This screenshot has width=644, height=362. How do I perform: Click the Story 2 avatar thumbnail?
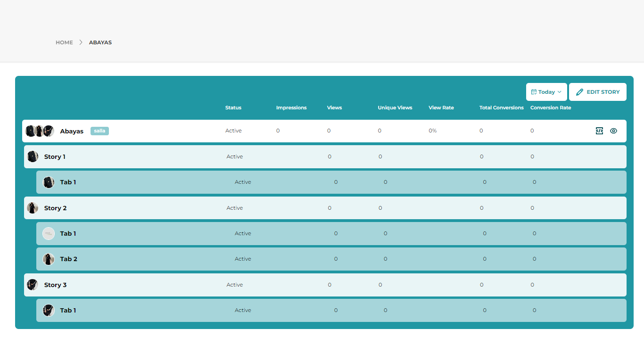(x=33, y=208)
